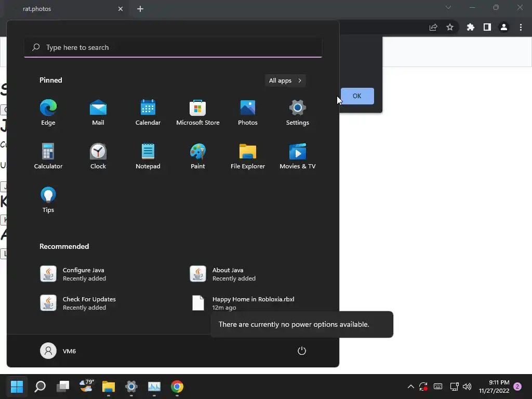
Task: Open a new browser tab
Action: (x=140, y=9)
